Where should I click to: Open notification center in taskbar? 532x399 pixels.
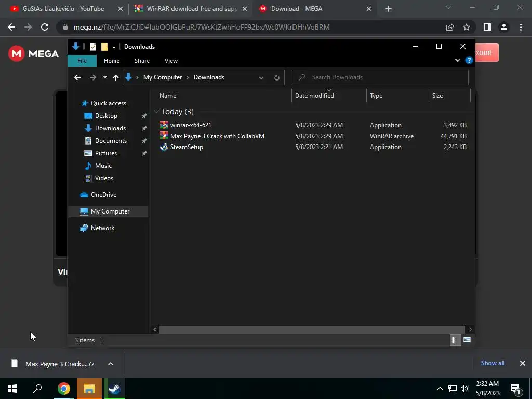click(x=515, y=389)
